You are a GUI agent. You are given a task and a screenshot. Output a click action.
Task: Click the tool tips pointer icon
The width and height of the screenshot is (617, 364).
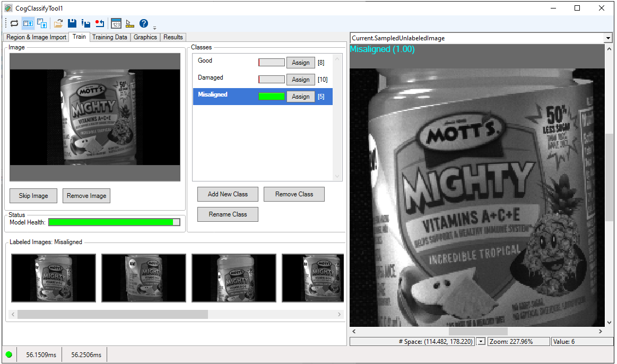[130, 23]
